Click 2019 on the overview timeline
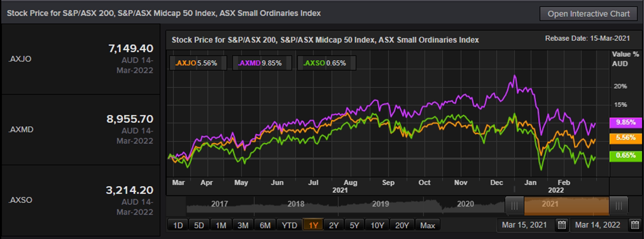Image resolution: width=644 pixels, height=239 pixels. [380, 204]
